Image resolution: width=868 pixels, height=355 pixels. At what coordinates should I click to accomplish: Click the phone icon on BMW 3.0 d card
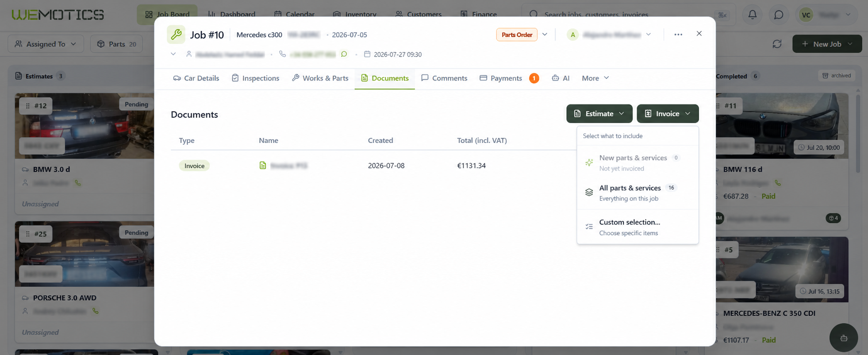click(78, 183)
